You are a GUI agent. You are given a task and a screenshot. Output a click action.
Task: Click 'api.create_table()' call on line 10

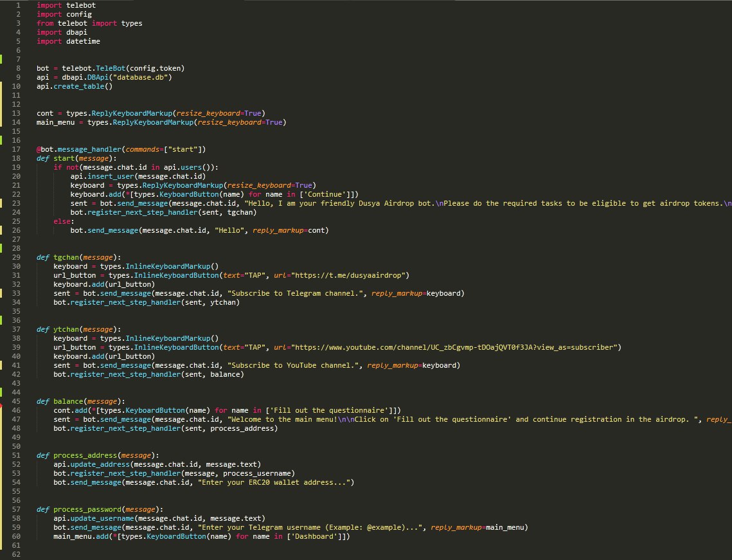click(x=74, y=86)
